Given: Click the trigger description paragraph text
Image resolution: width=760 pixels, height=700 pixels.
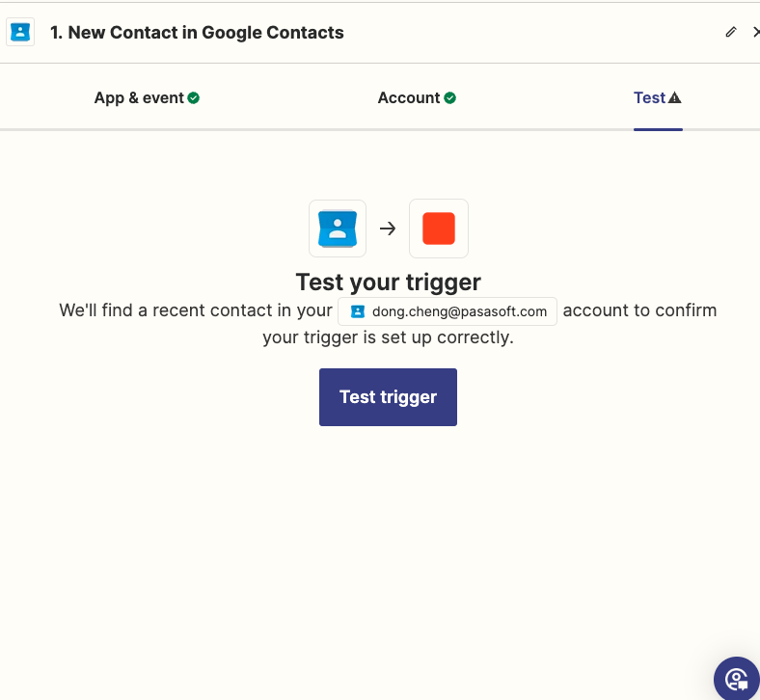Looking at the screenshot, I should (x=388, y=338).
